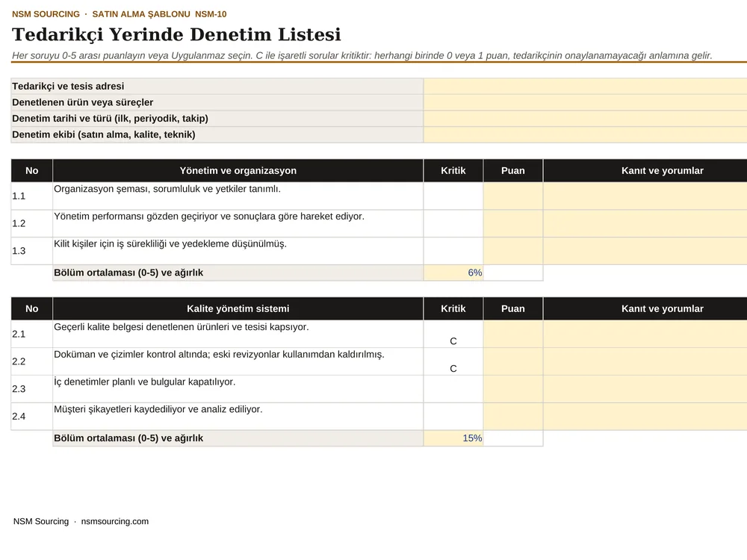747x560 pixels.
Task: Select the 'Geçerli kalite belgesi' question text
Action: coord(181,327)
